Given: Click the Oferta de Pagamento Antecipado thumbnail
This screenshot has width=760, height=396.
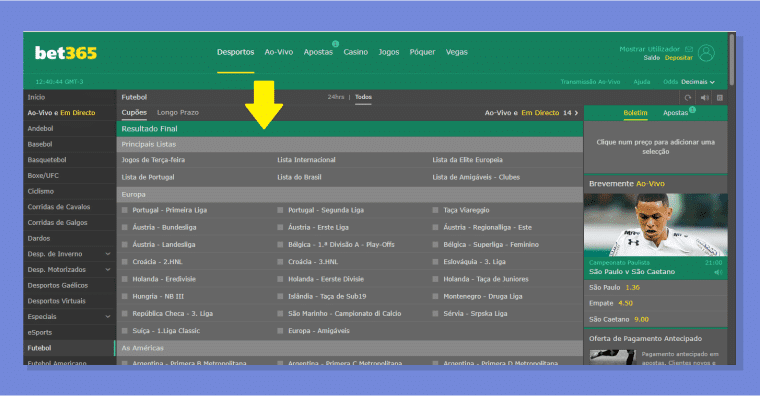Looking at the screenshot, I should pos(613,357).
